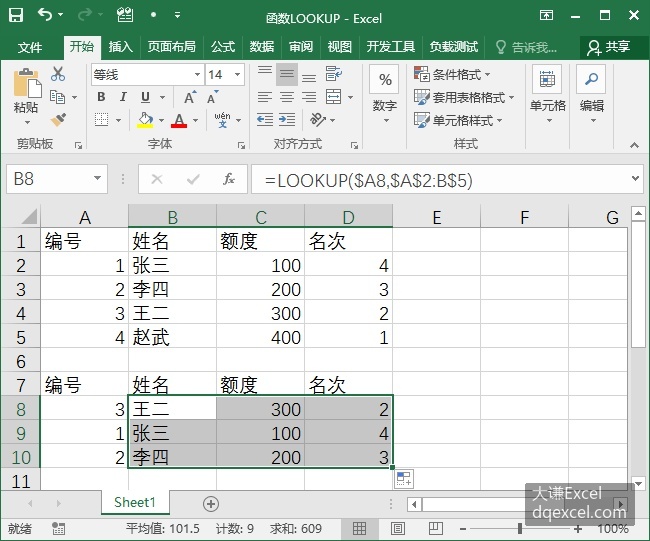Click the macro recording status icon

(58, 529)
